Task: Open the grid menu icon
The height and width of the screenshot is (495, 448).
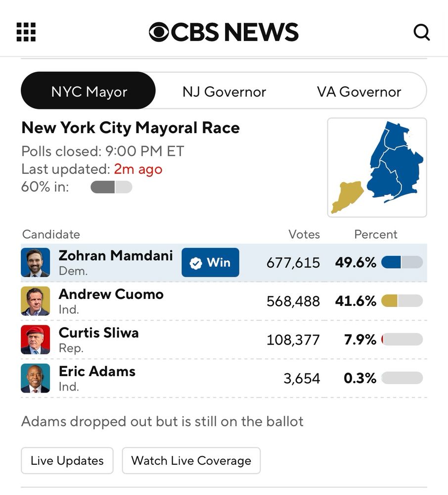Action: 26,32
